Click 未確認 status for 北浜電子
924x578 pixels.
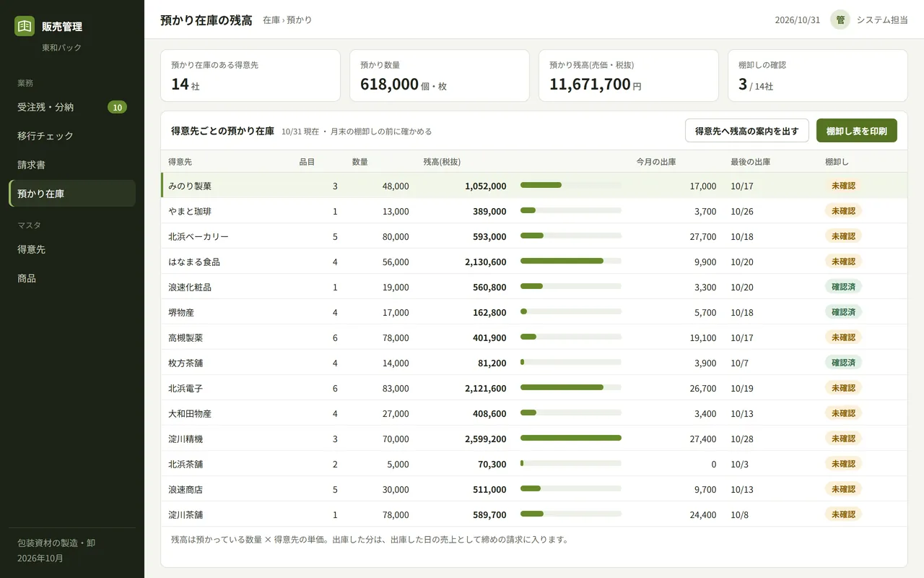[843, 388]
